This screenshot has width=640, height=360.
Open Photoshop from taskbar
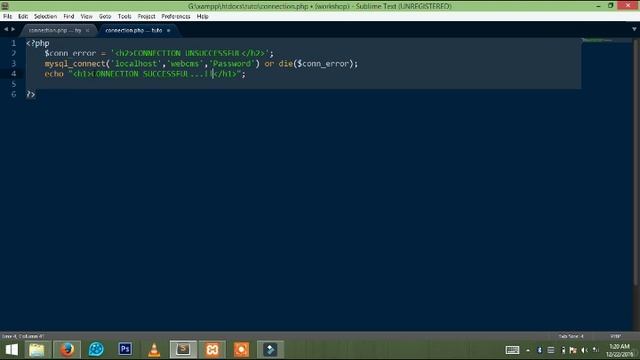[x=125, y=349]
